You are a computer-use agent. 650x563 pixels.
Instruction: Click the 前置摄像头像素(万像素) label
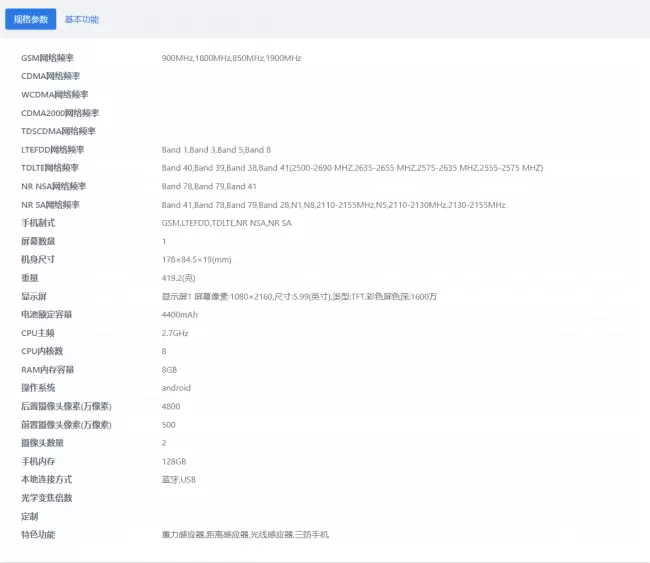pyautogui.click(x=66, y=425)
